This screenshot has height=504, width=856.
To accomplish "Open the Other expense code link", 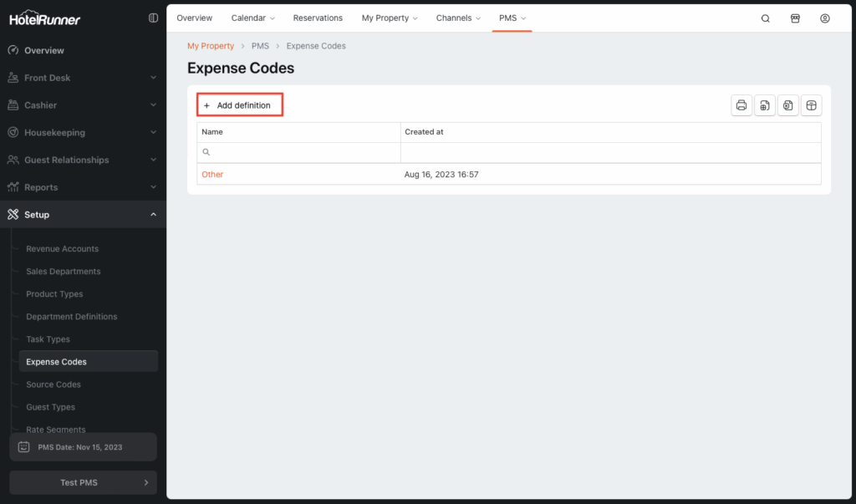I will tap(212, 175).
